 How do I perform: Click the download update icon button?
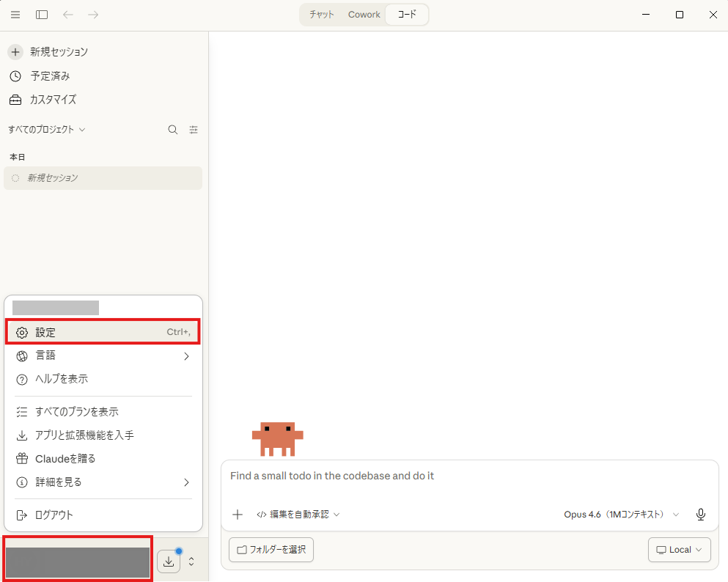coord(169,561)
